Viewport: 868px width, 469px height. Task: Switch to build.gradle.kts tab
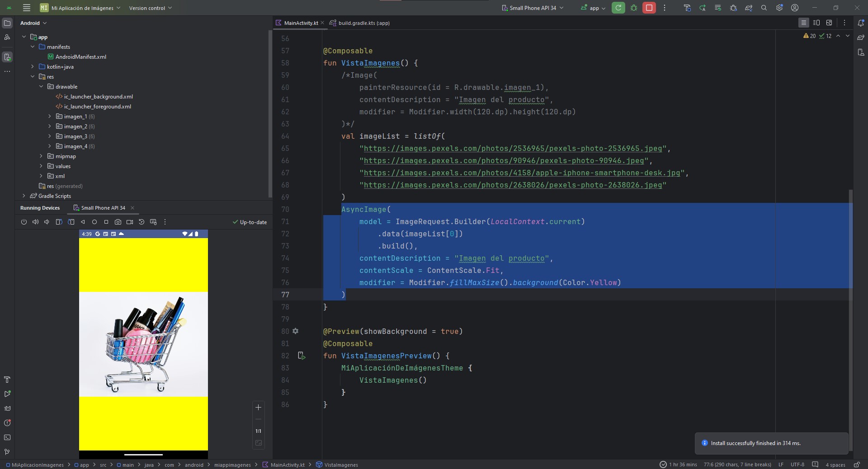[x=363, y=23]
